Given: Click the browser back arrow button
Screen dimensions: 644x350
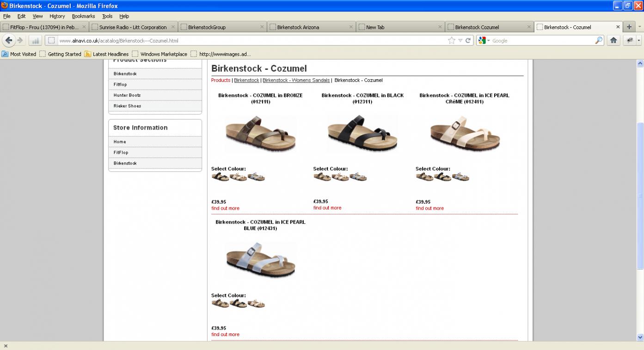Looking at the screenshot, I should click(x=9, y=40).
